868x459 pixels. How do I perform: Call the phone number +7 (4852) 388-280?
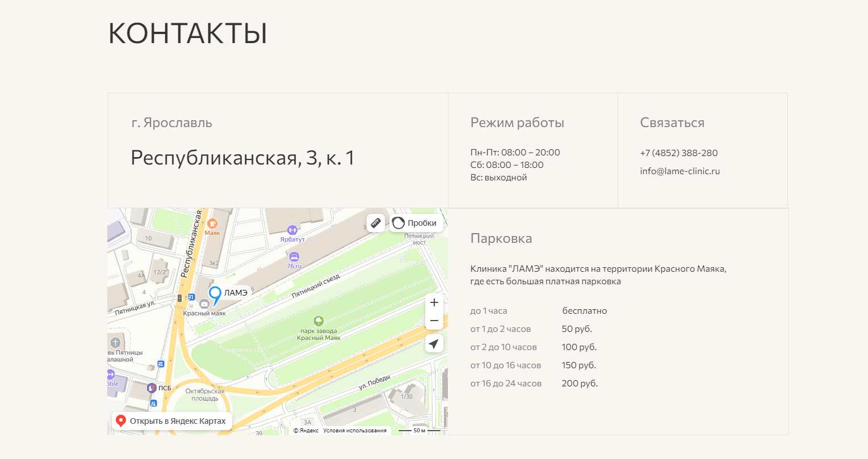[x=678, y=152]
